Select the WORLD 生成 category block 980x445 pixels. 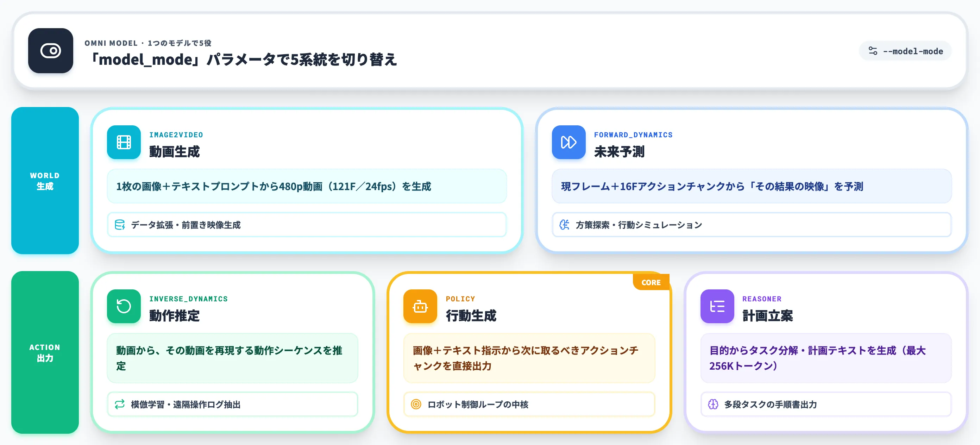tap(45, 181)
